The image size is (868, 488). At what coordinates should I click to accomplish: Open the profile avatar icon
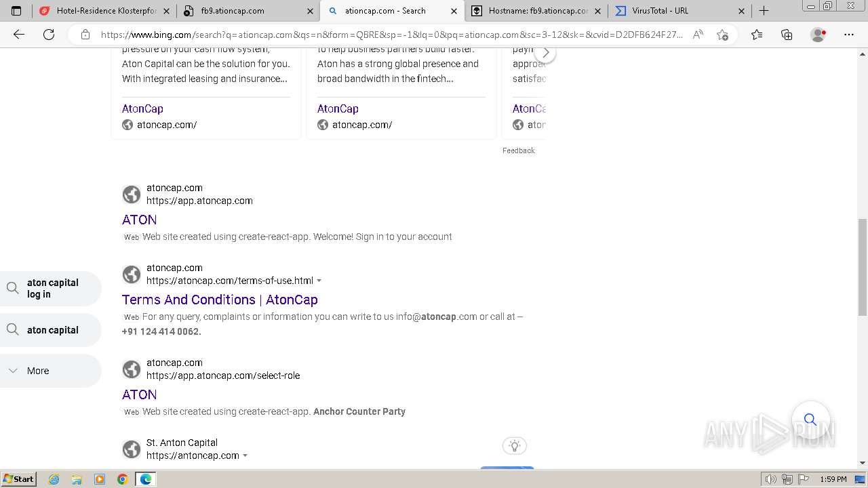tap(818, 35)
